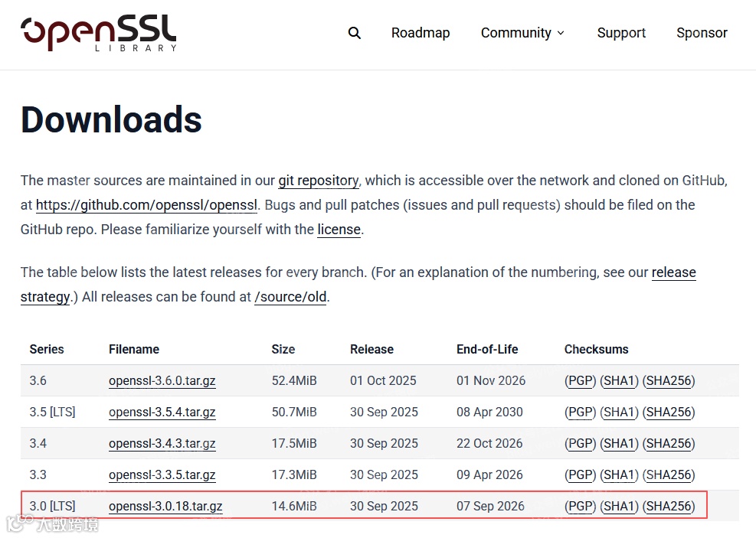This screenshot has height=538, width=756.
Task: Open the github.com/openssl/openssl link
Action: click(x=146, y=205)
